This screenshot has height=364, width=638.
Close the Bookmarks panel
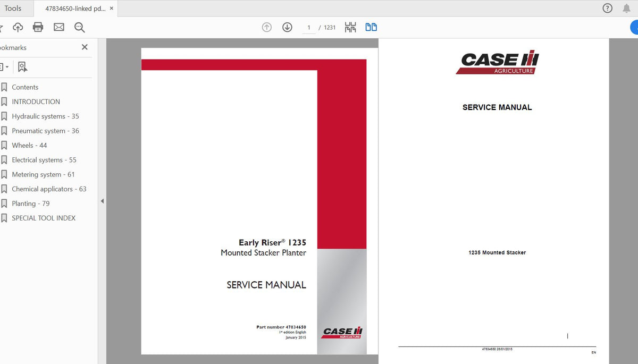85,47
